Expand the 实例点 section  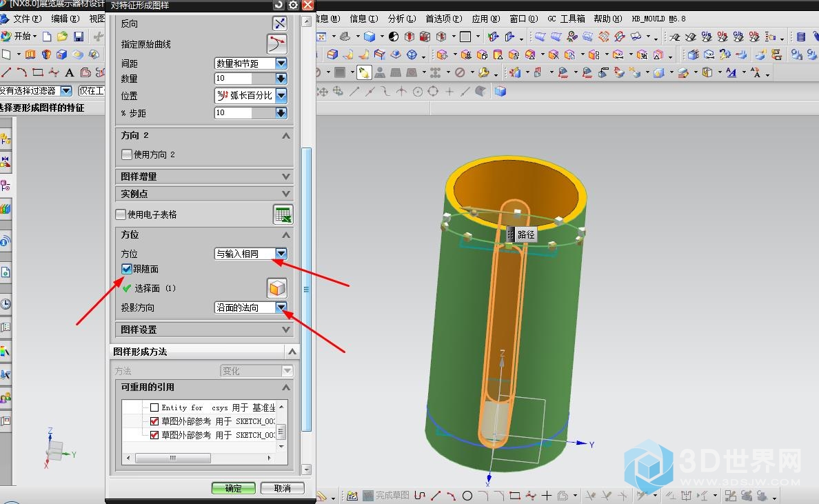[285, 194]
